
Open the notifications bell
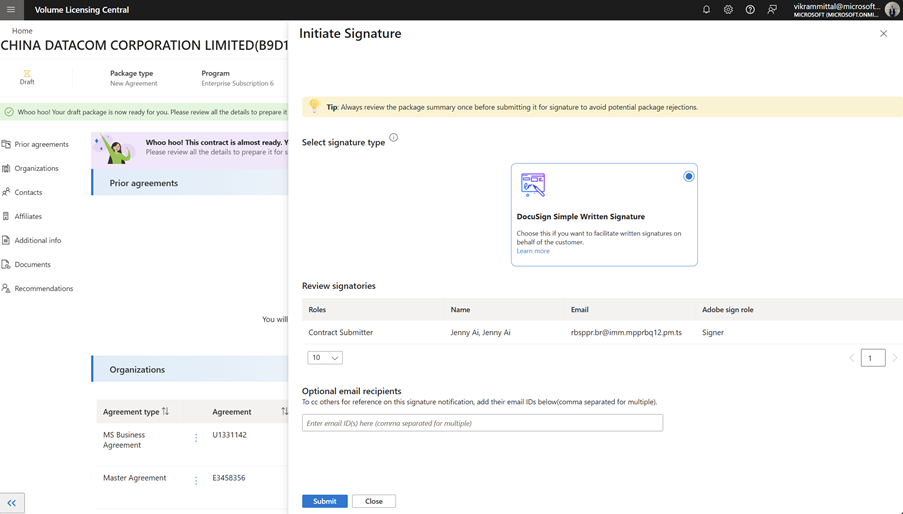point(706,10)
